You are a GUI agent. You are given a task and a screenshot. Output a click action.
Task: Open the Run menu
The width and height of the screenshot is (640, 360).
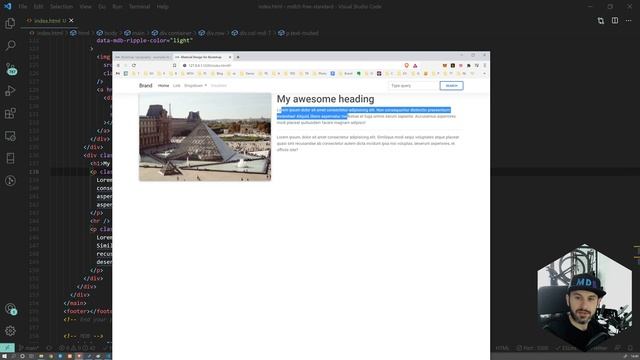[117, 7]
